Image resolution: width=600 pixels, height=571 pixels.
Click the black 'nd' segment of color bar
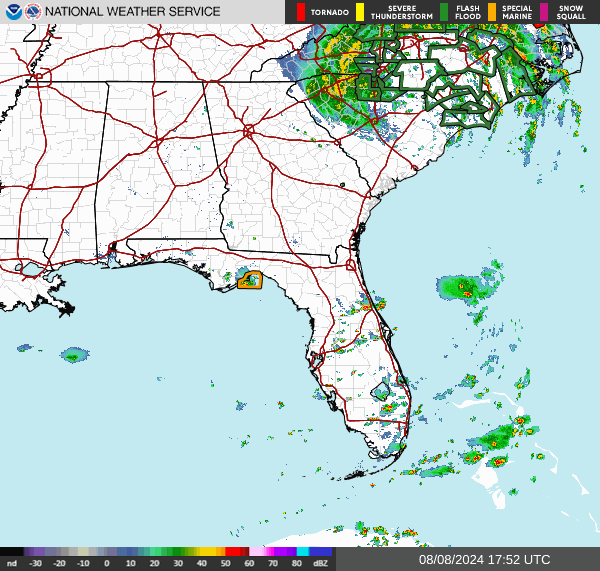12,551
